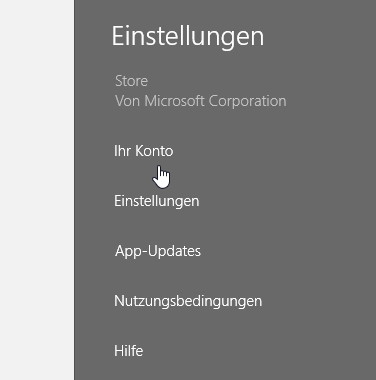The width and height of the screenshot is (376, 380).
Task: Click the empty panel area right of App-Updates
Action: click(288, 251)
